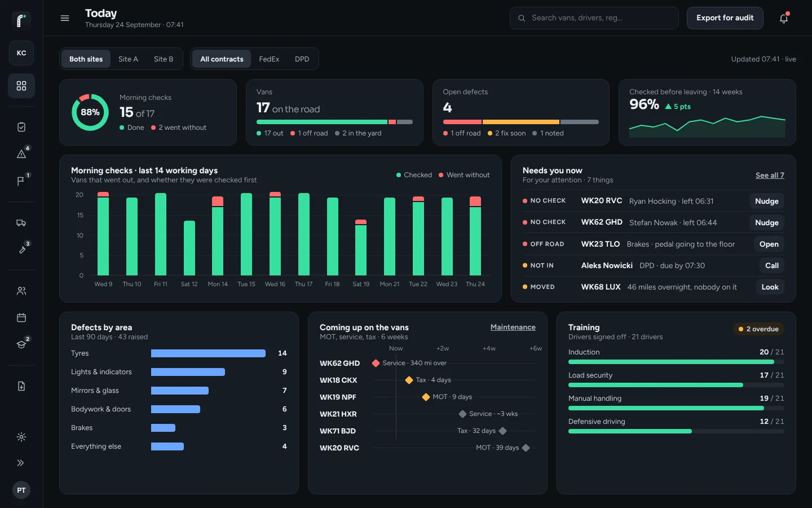Open the PT user avatar menu
This screenshot has height=508, width=812.
(x=21, y=490)
